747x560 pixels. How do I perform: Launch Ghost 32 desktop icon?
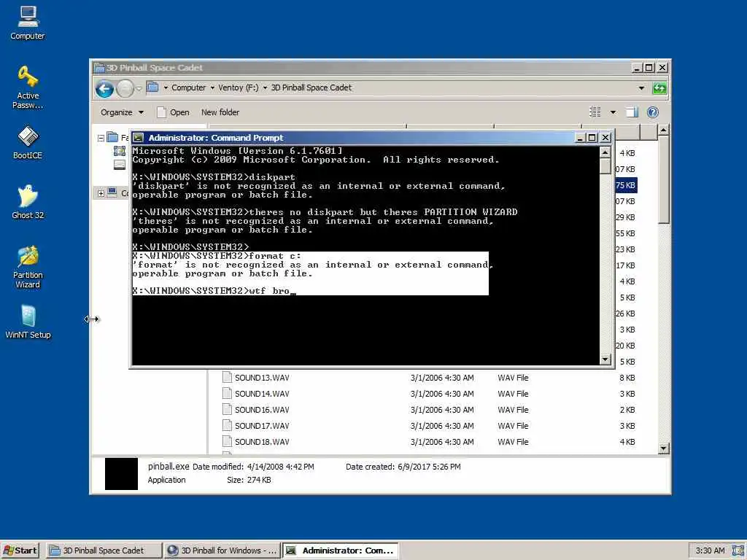(x=28, y=201)
